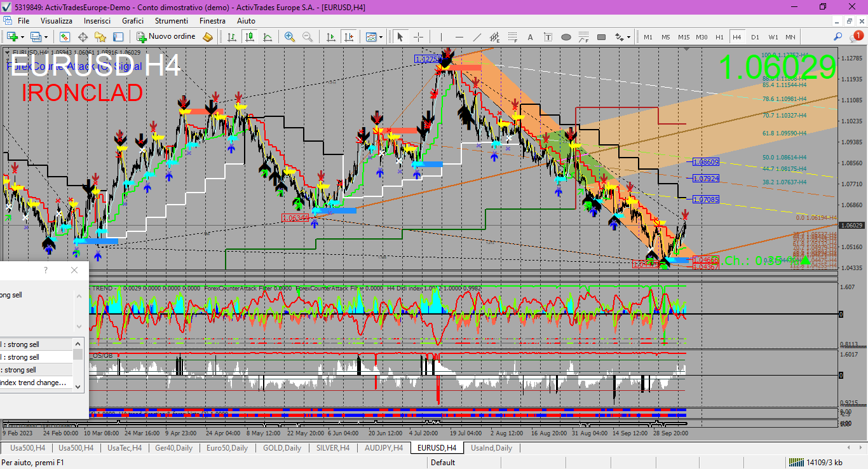868x469 pixels.
Task: Switch to D1 timeframe
Action: click(755, 37)
